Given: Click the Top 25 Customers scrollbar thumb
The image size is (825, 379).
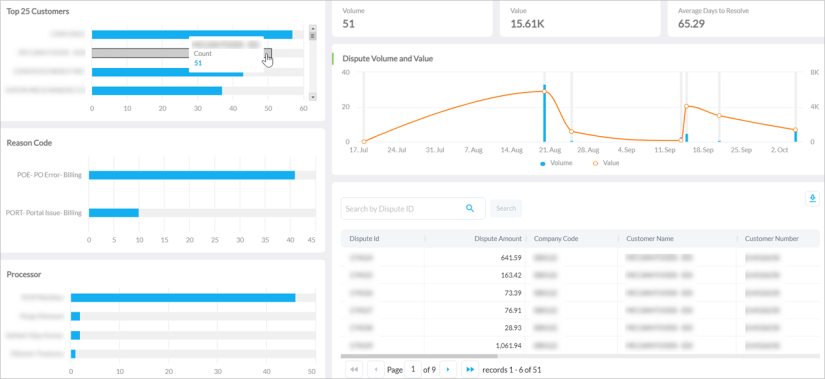Looking at the screenshot, I should coord(313,36).
